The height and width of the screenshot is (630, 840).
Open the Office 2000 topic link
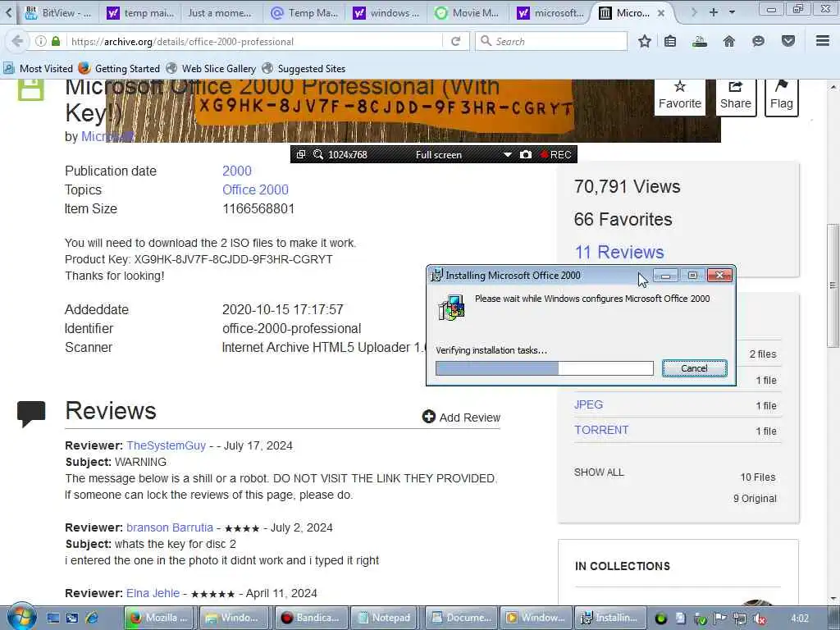point(256,189)
